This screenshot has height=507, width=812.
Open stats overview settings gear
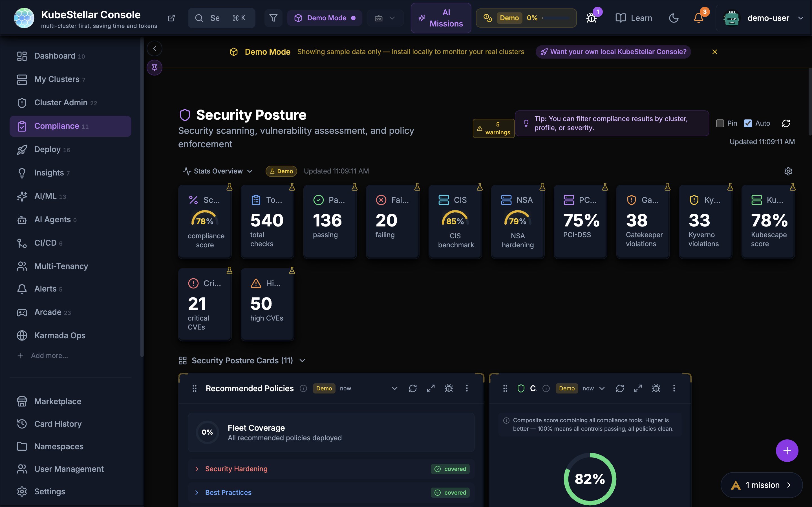(788, 171)
